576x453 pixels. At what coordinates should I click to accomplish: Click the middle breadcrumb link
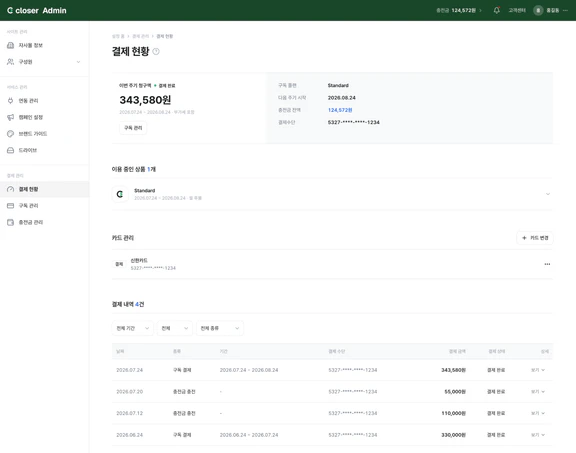(140, 36)
